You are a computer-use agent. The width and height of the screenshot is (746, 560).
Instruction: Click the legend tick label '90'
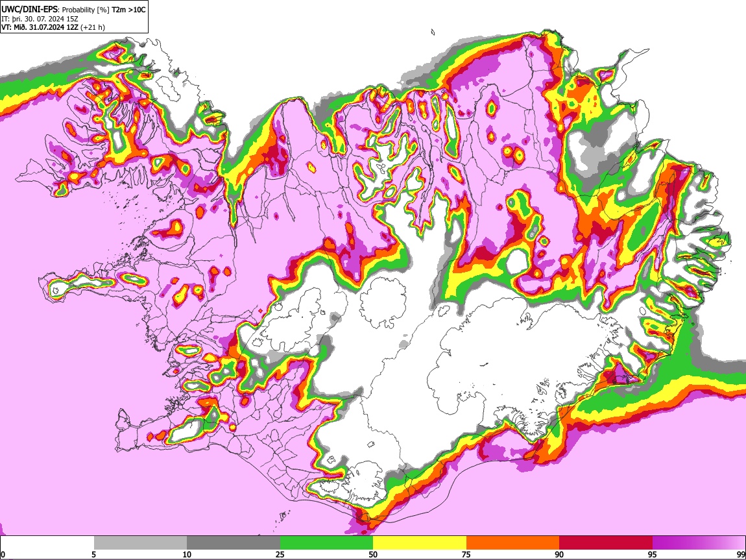click(x=559, y=554)
